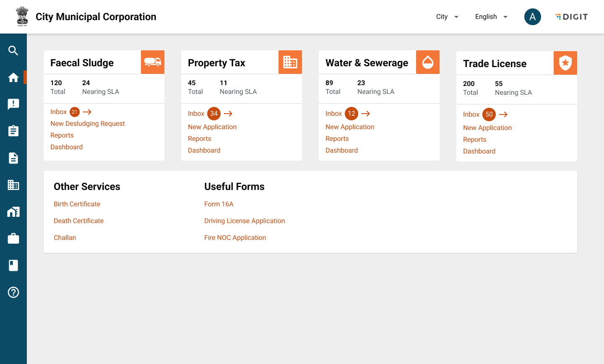
Task: Open Trade License Inbox arrow
Action: point(503,114)
